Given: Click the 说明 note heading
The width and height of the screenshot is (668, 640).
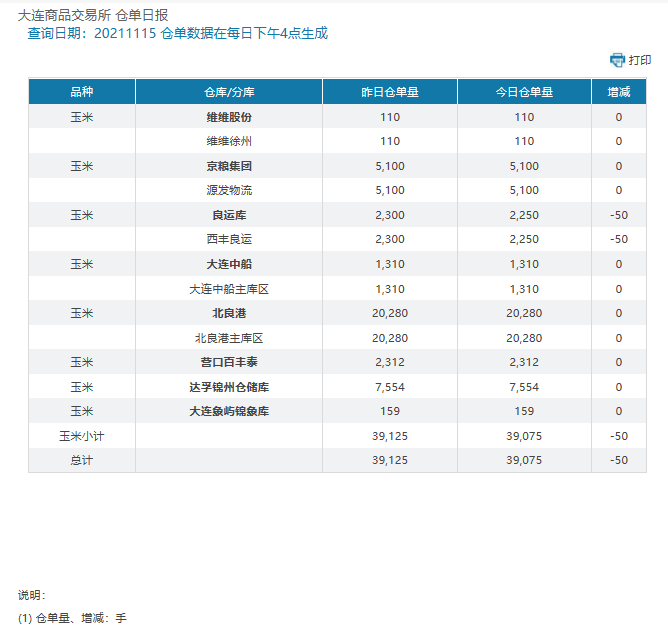Looking at the screenshot, I should tap(32, 595).
